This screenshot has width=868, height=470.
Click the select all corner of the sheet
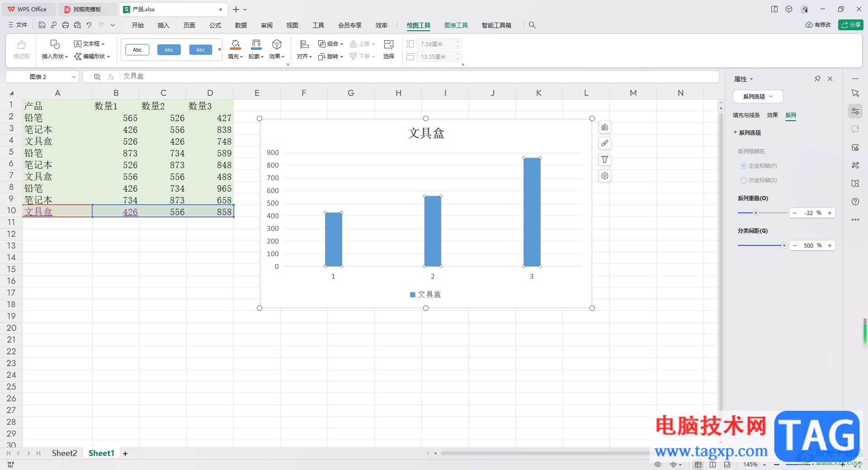11,93
